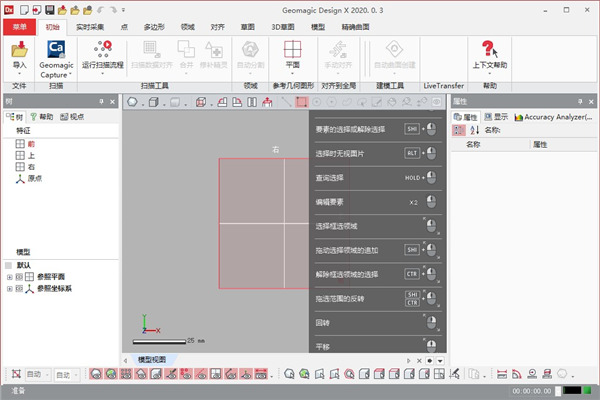The image size is (600, 400).
Task: Select the red rectangle selection mode icon
Action: tap(301, 102)
